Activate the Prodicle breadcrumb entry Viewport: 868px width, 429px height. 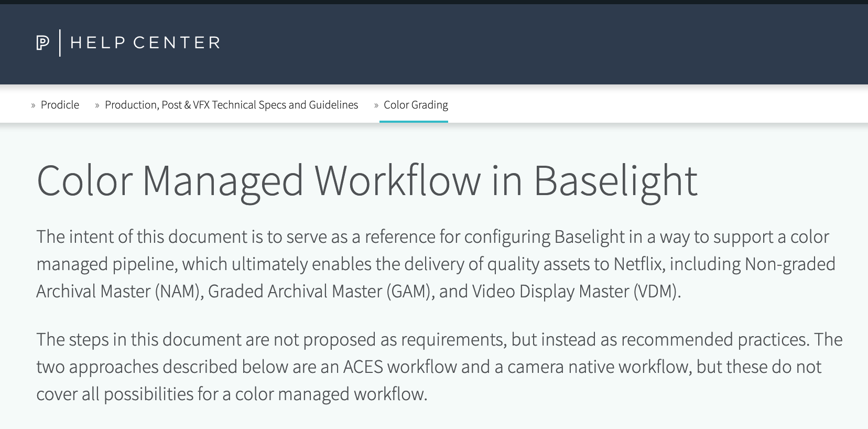pos(60,105)
